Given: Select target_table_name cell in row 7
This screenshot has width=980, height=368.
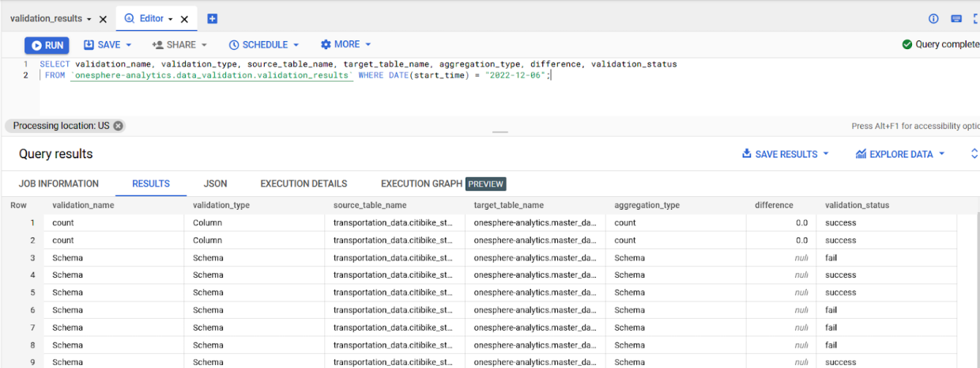Looking at the screenshot, I should (x=535, y=328).
